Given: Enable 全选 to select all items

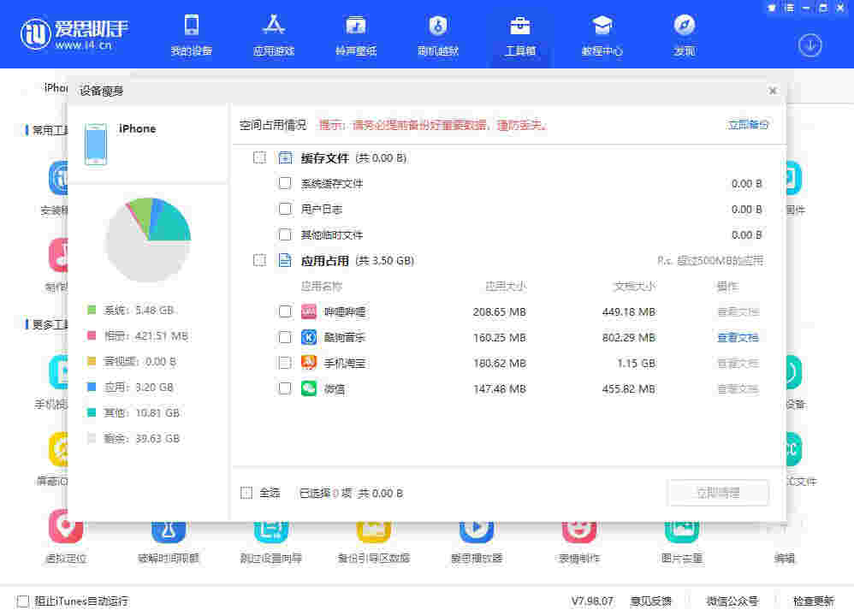Looking at the screenshot, I should click(246, 493).
